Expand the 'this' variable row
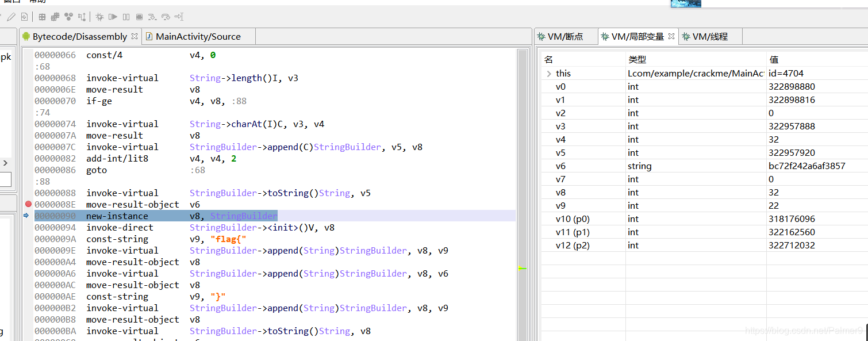The height and width of the screenshot is (341, 868). pos(549,73)
